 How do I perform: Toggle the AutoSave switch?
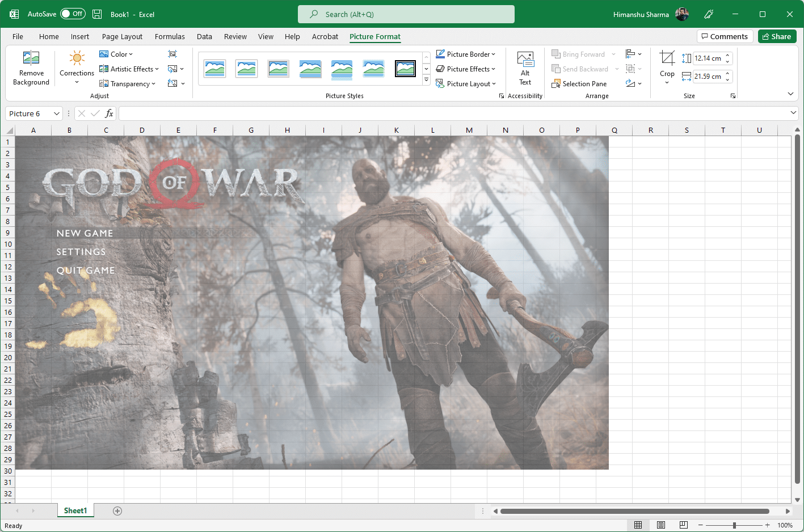pos(73,14)
